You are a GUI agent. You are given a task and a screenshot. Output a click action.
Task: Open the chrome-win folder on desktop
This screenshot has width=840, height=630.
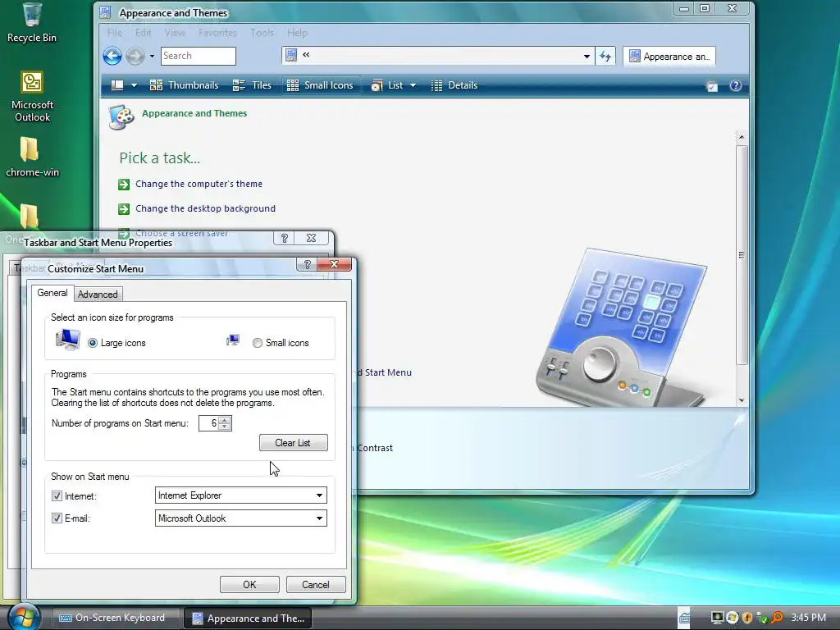click(31, 157)
